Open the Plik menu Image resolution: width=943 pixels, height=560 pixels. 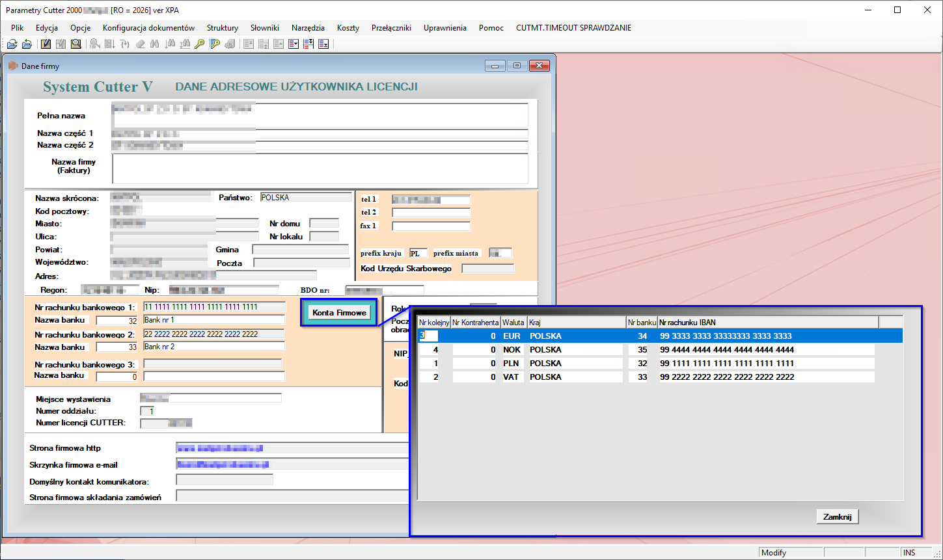tap(17, 28)
